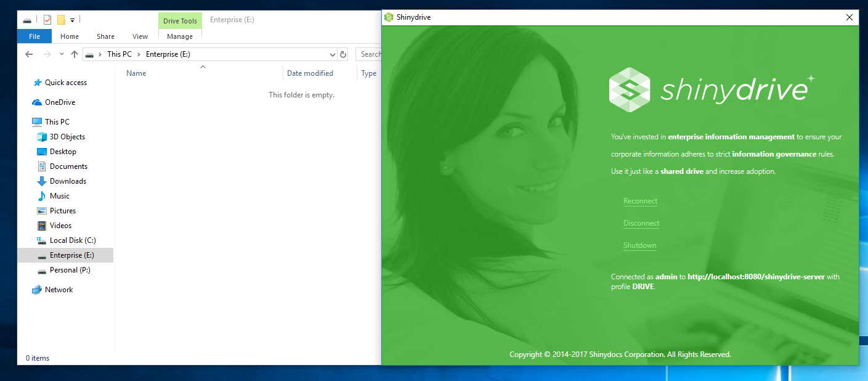Screen dimensions: 868x381
Task: Click the Shutdown link
Action: [639, 245]
